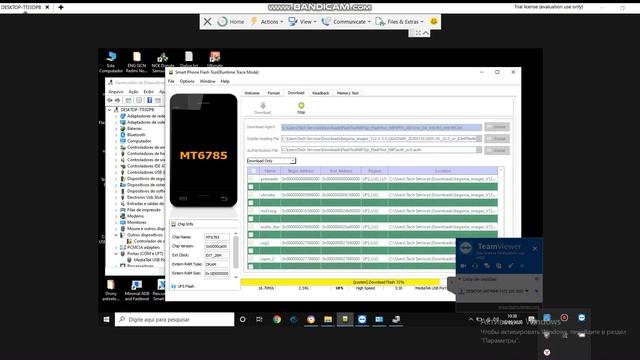This screenshot has height=360, width=640.
Task: Click the Home icon in TeamViewer toolbar
Action: [222, 22]
